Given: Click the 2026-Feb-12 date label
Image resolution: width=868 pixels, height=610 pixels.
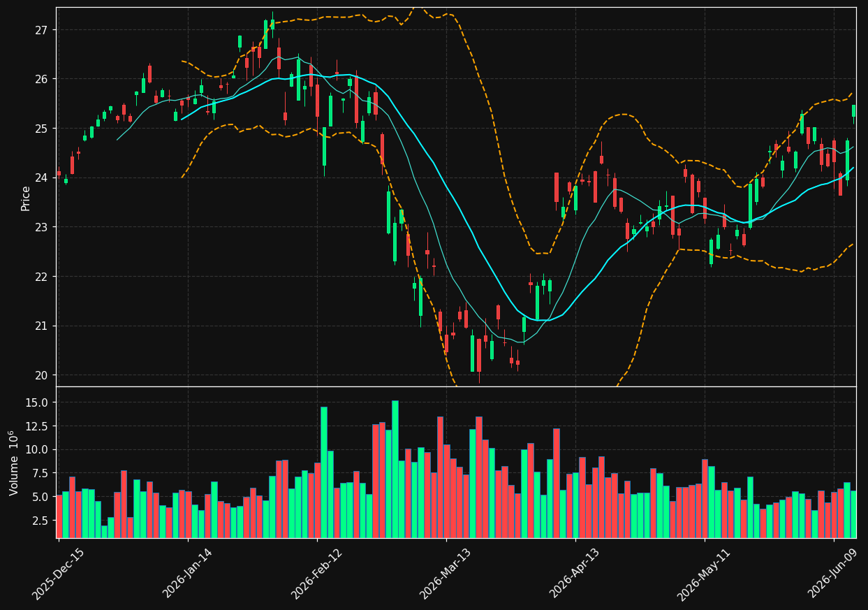Looking at the screenshot, I should (x=316, y=573).
